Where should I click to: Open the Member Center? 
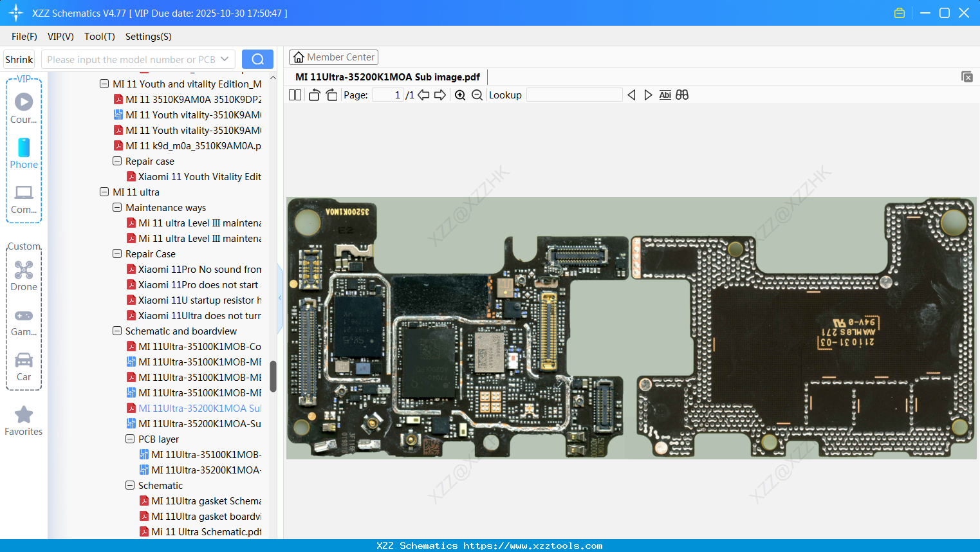333,57
